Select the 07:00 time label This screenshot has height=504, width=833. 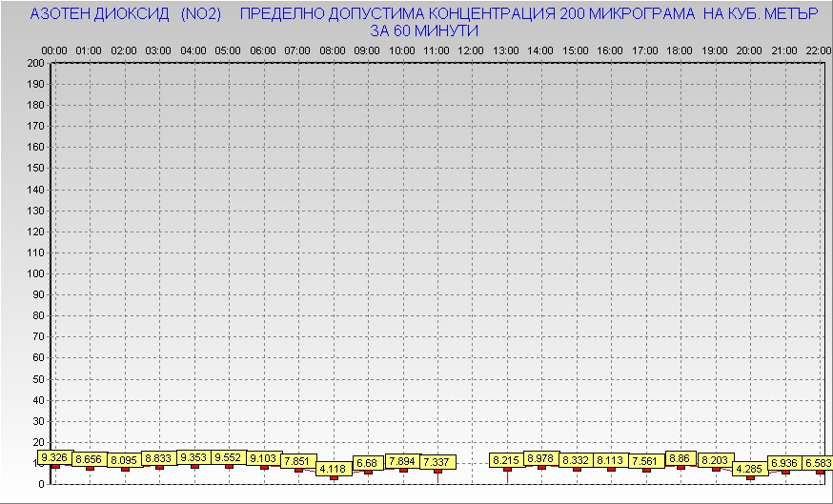pos(297,51)
